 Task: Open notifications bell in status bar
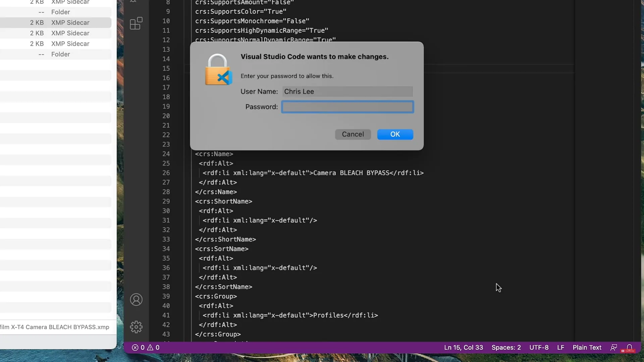(629, 348)
